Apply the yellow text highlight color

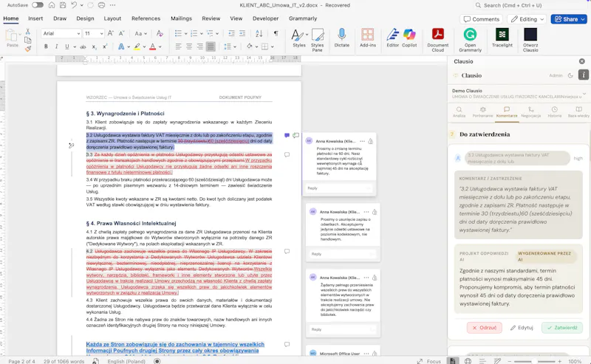pyautogui.click(x=137, y=47)
